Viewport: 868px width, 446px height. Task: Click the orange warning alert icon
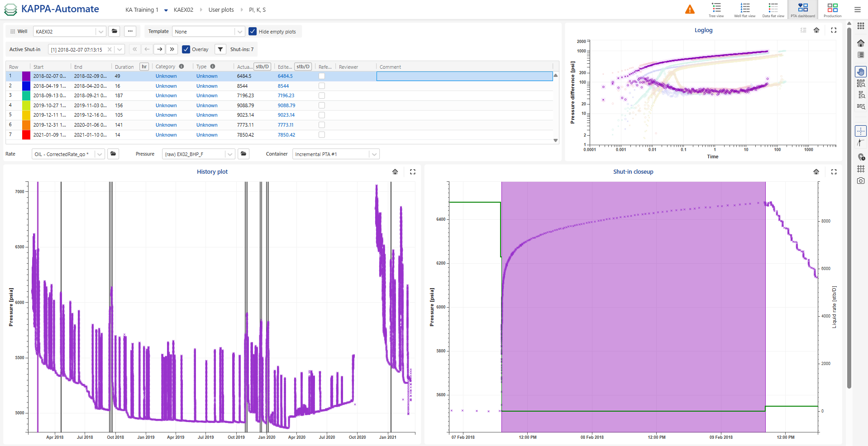[690, 9]
